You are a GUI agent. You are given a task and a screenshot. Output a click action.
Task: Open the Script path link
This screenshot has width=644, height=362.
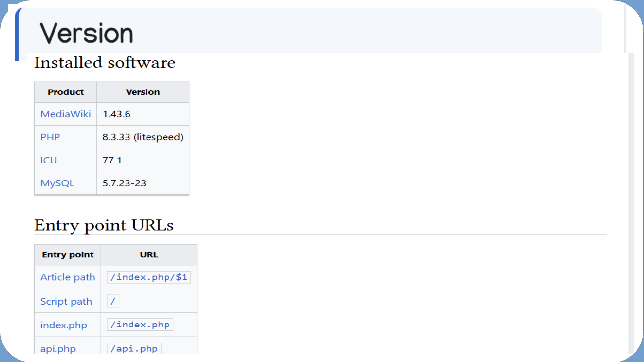66,301
